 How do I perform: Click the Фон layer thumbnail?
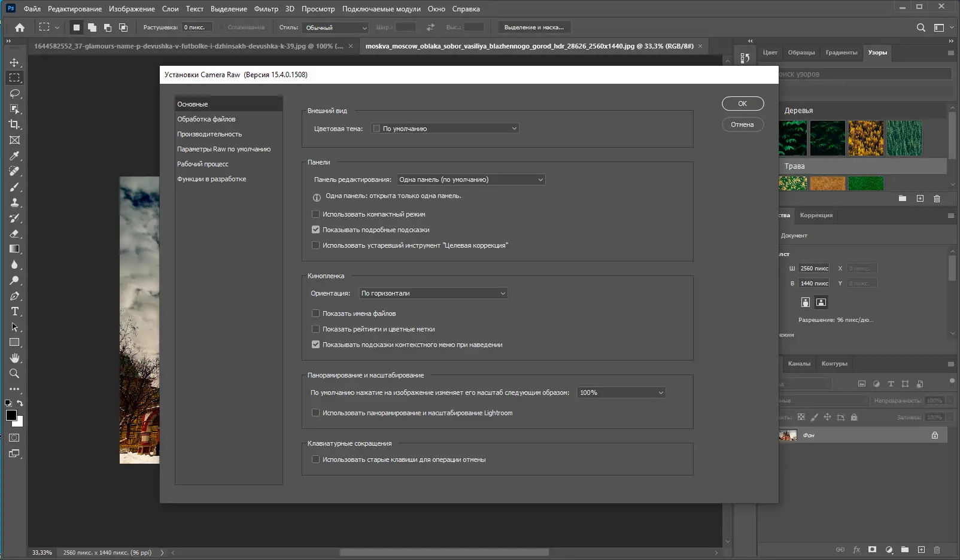(x=788, y=435)
